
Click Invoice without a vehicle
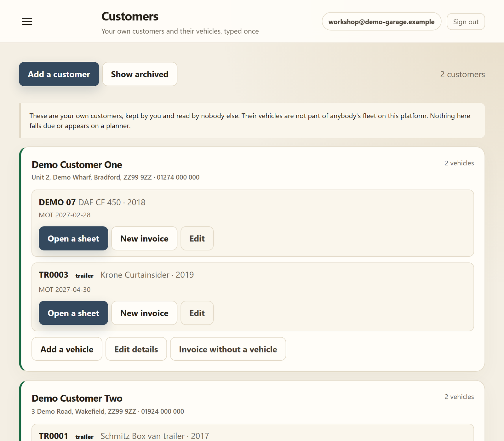(228, 349)
